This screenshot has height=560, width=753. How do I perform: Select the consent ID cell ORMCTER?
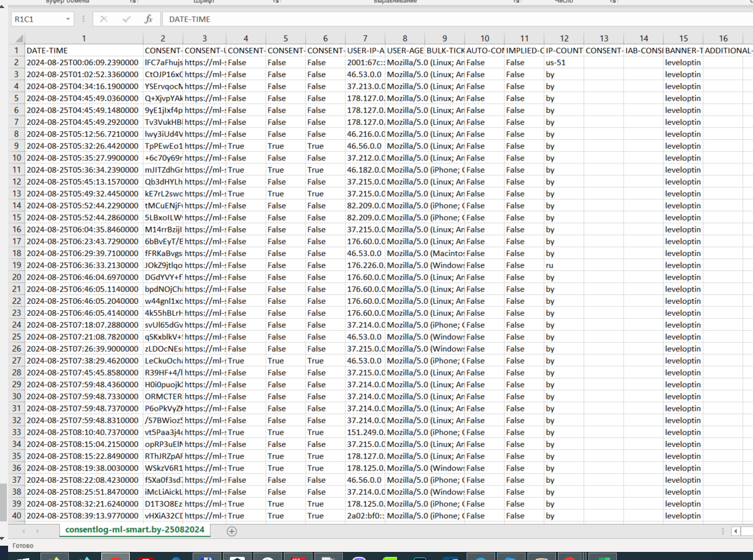click(x=162, y=397)
